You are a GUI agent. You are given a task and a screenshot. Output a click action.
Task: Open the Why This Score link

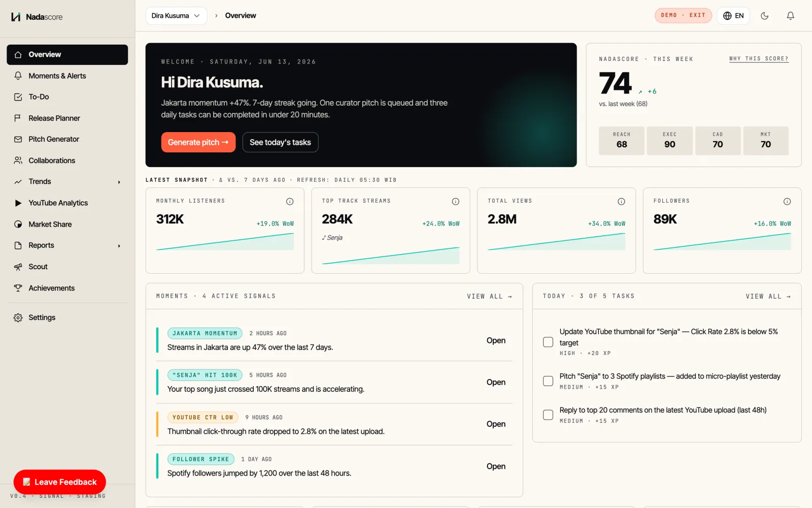tap(759, 59)
